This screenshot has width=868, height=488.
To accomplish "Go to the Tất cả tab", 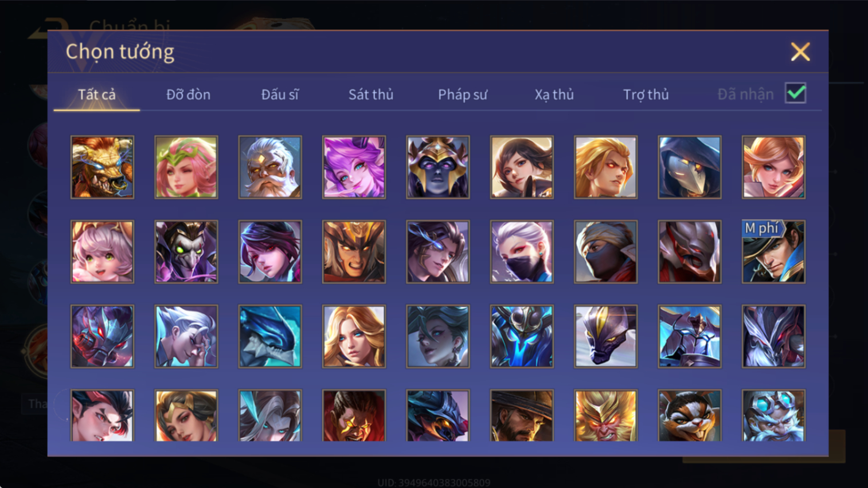I will [x=97, y=95].
